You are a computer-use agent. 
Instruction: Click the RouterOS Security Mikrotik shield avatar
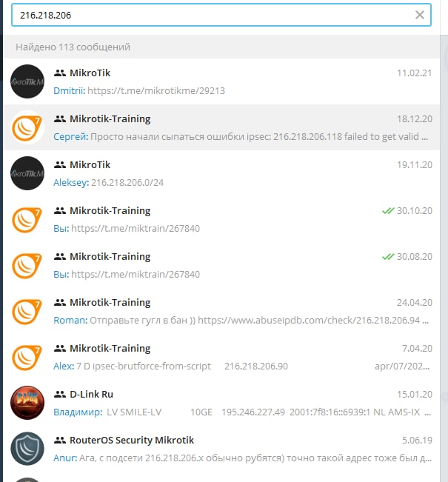27,449
